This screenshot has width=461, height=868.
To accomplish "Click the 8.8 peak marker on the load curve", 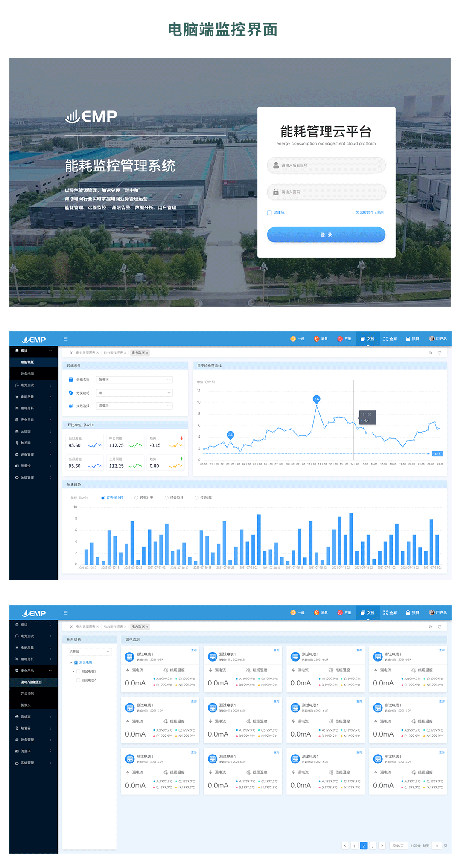I will 316,399.
